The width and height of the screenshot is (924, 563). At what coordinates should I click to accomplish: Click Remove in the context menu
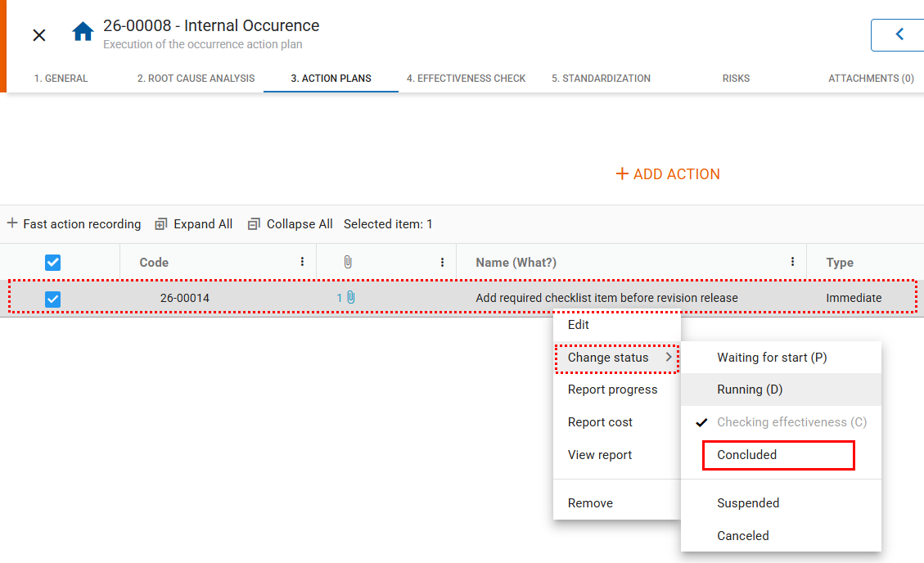pos(590,503)
